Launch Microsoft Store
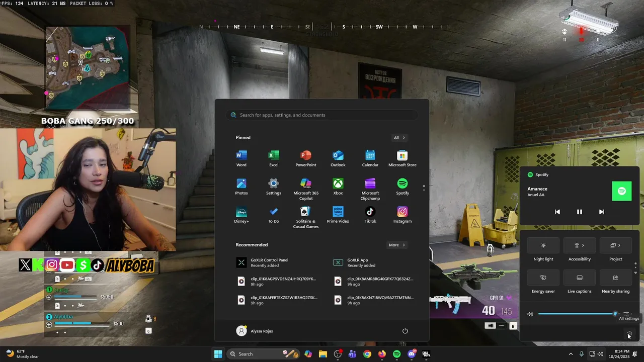The height and width of the screenshot is (362, 644). (x=403, y=158)
